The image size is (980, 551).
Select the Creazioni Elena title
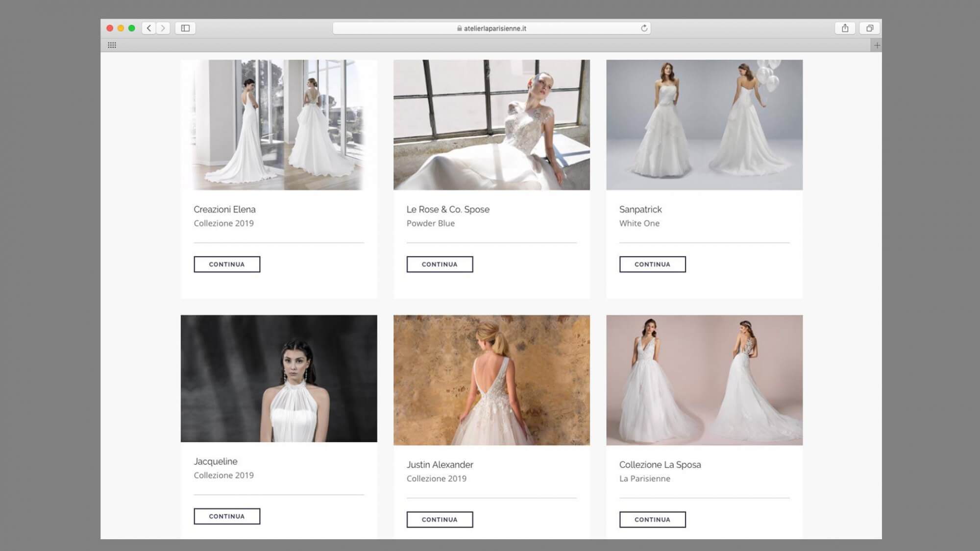224,209
